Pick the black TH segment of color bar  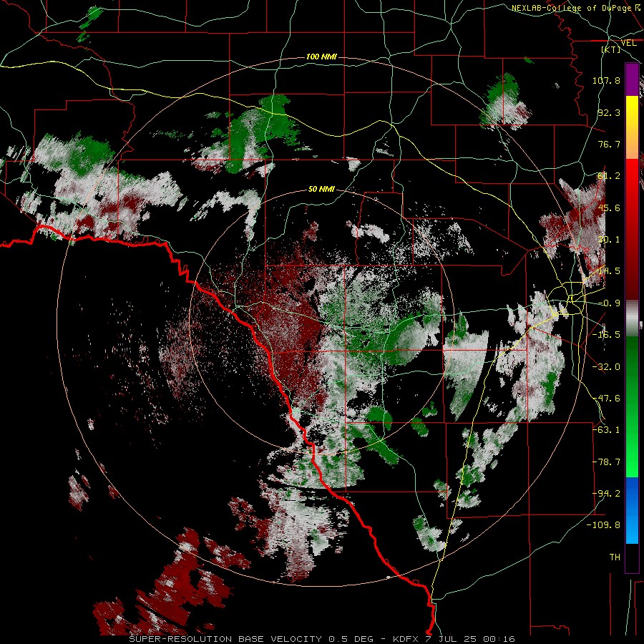pos(632,557)
